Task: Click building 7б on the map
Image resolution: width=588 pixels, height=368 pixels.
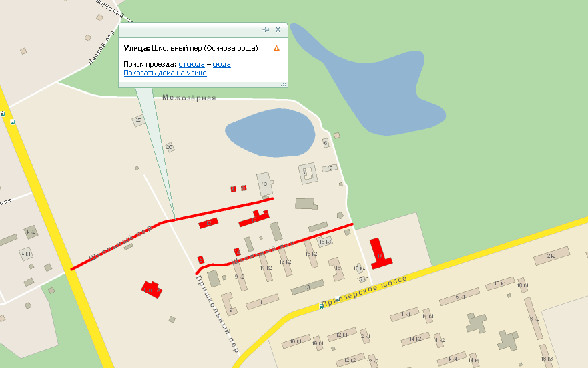Action: coord(264,182)
